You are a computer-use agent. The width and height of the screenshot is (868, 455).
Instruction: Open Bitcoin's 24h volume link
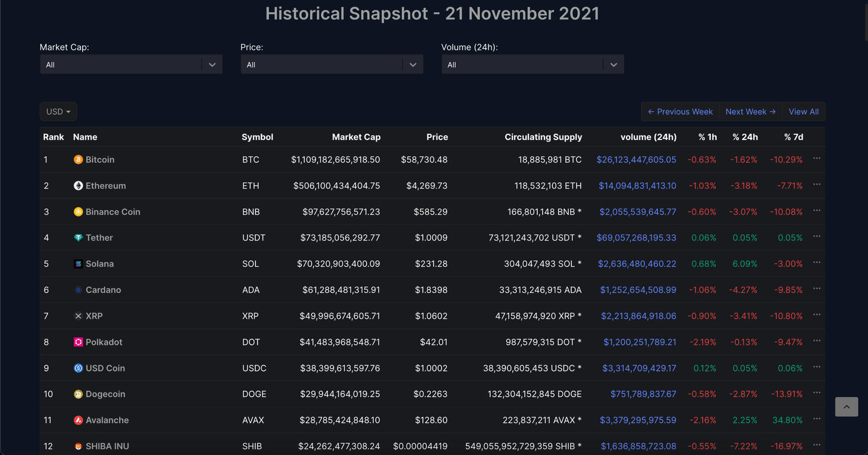[x=636, y=159]
